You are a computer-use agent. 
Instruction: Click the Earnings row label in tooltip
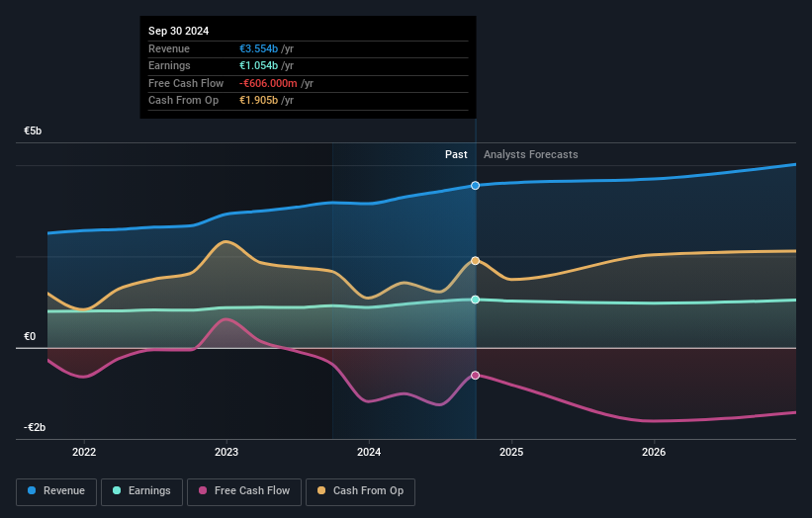(x=169, y=65)
